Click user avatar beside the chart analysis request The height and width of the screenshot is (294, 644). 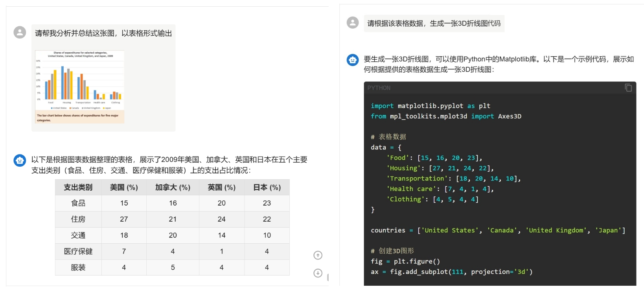tap(20, 33)
